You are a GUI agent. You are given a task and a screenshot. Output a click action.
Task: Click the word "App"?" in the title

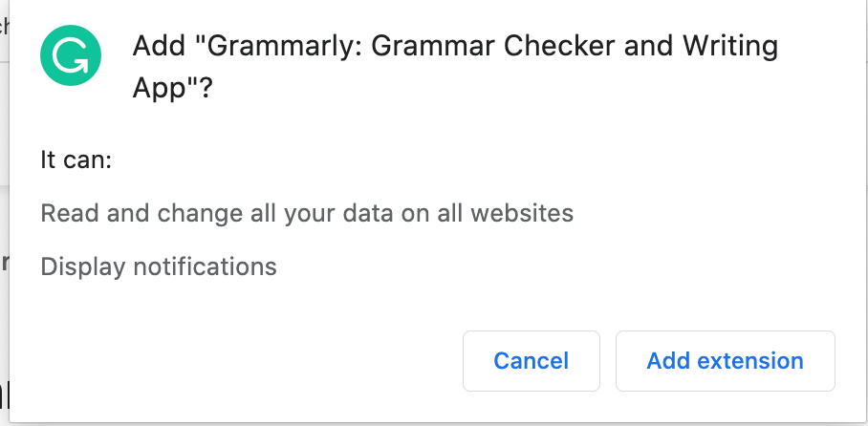click(173, 89)
